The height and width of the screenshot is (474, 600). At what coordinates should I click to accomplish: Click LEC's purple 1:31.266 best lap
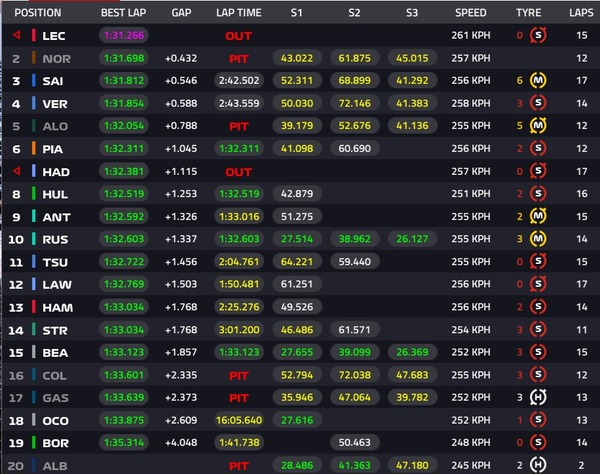[124, 35]
